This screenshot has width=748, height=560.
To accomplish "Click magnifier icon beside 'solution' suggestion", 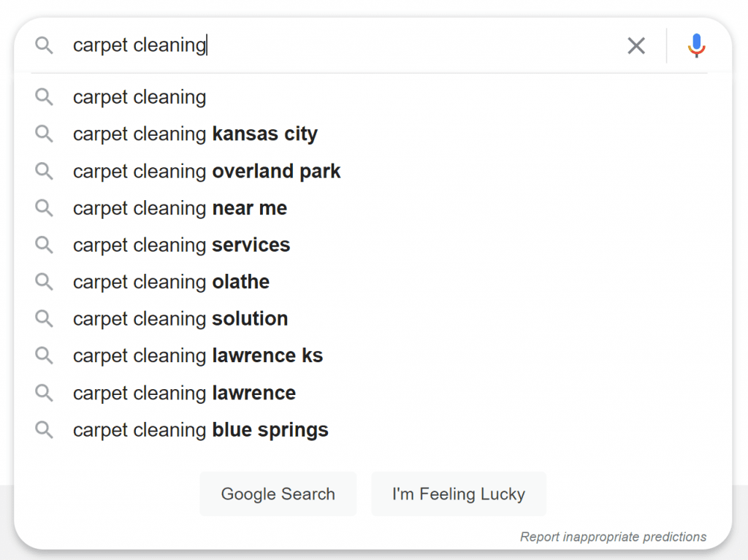I will tap(44, 318).
